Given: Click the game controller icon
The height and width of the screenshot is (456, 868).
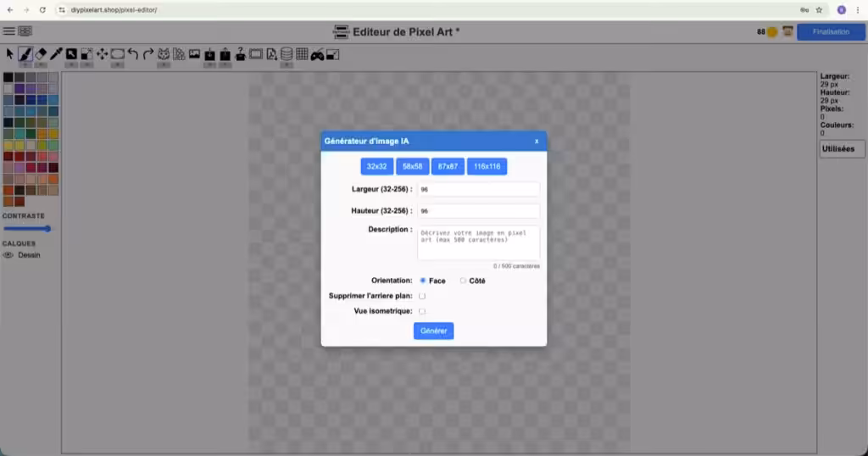Looking at the screenshot, I should (317, 54).
